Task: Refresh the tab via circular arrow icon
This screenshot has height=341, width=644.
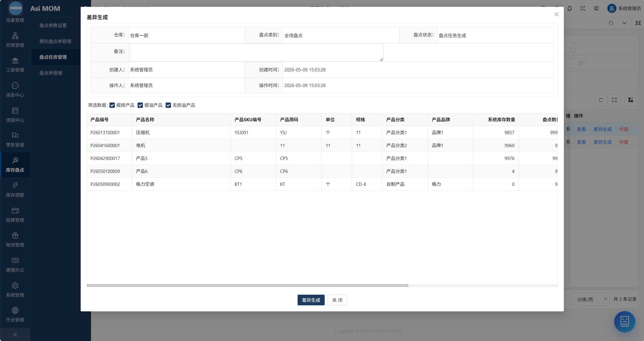Action: click(x=611, y=23)
